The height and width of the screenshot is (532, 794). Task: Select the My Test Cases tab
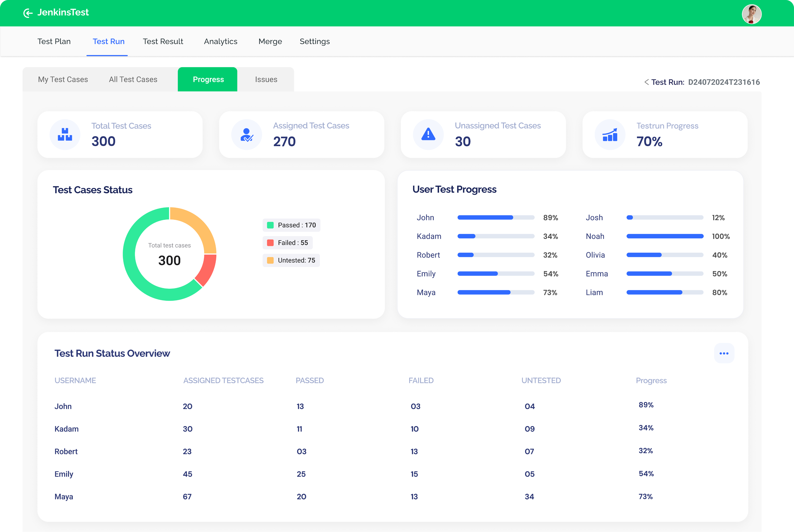63,79
